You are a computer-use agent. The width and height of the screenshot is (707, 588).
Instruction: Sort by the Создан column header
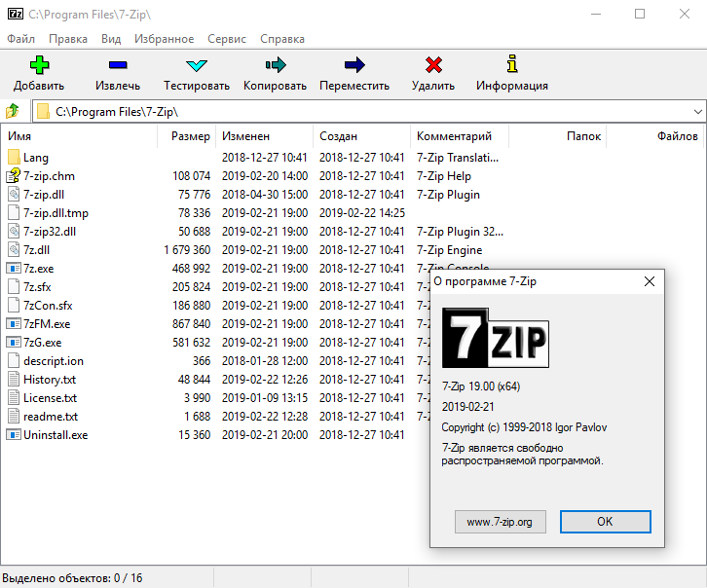(362, 136)
